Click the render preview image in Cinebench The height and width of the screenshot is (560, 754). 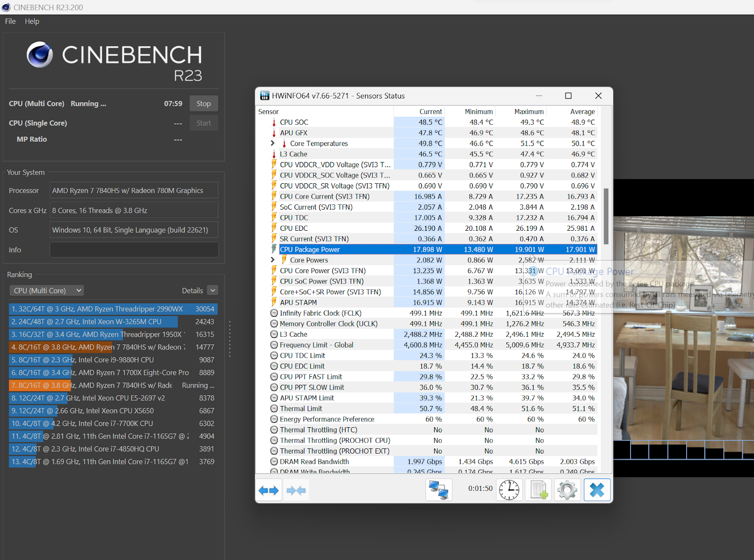coord(683,327)
